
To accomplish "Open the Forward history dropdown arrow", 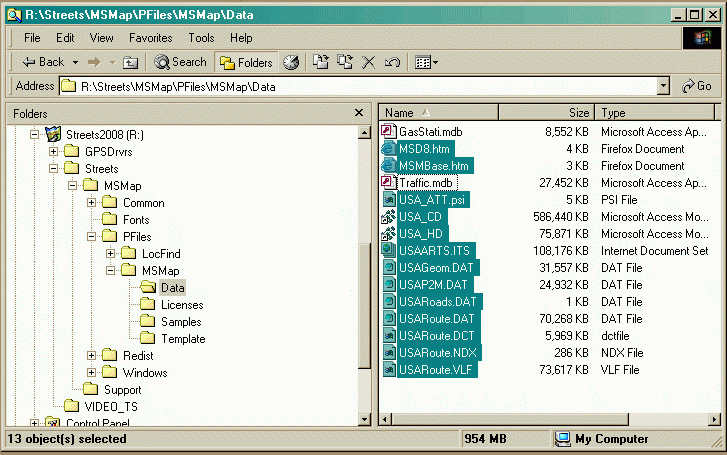I will tap(112, 62).
